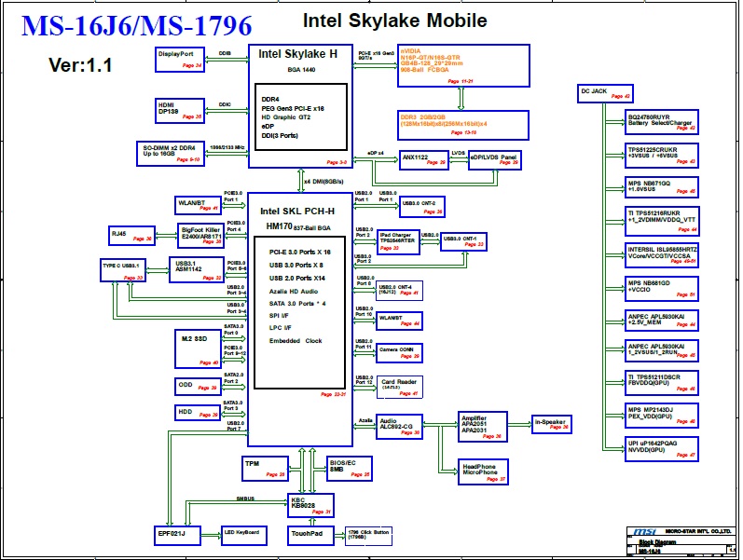Select the KBC KB9028 block

[x=310, y=506]
